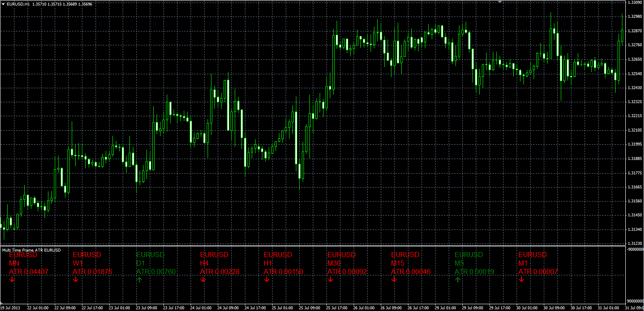
Task: Click the green up arrow under D1 ATR
Action: click(139, 280)
